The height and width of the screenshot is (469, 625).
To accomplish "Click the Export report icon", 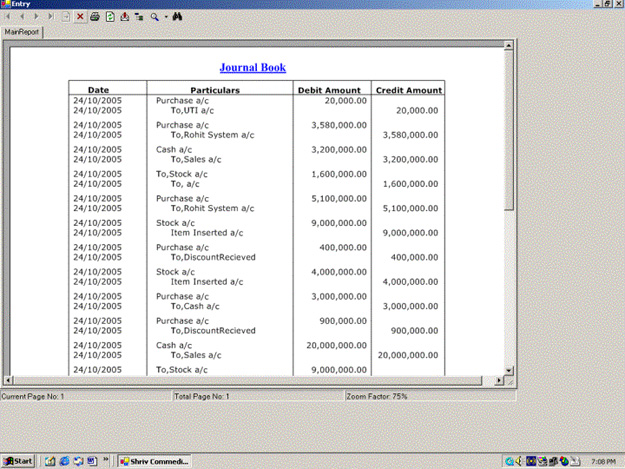I will pyautogui.click(x=124, y=17).
